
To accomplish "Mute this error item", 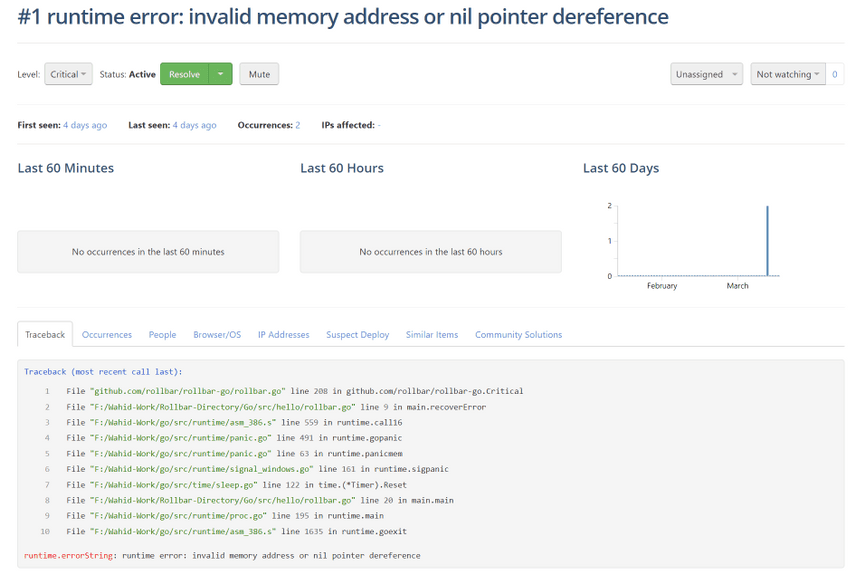I will point(259,74).
